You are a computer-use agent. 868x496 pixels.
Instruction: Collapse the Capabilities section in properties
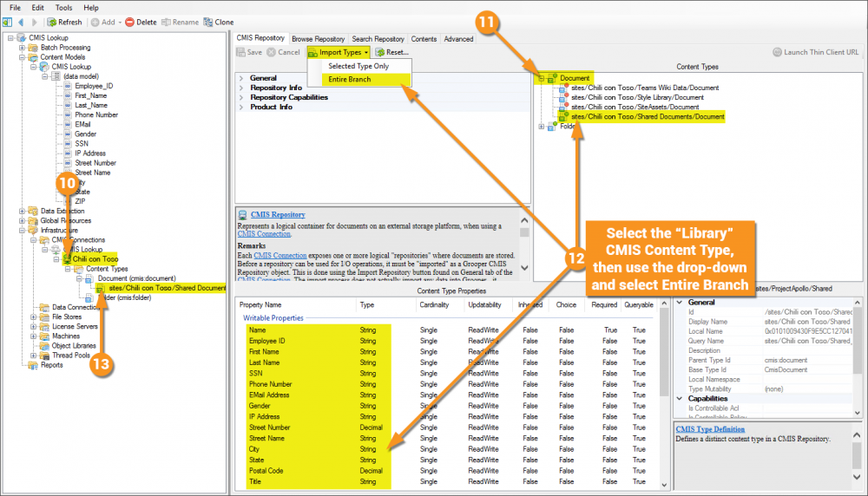(x=680, y=399)
